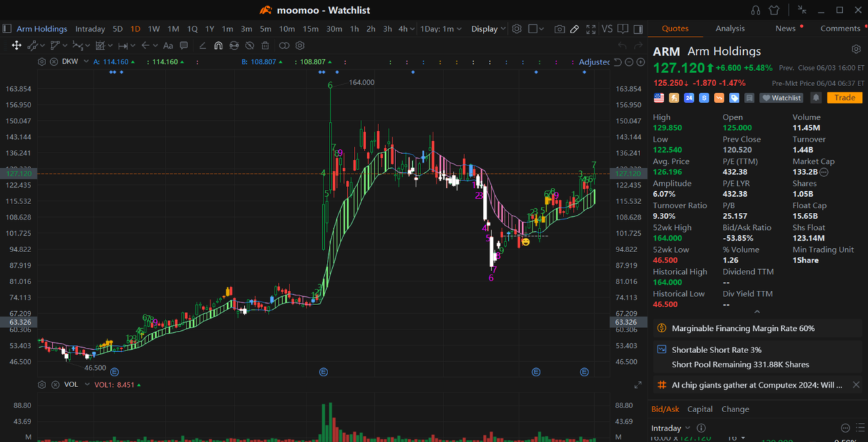
Task: Open headset customer support icon
Action: pyautogui.click(x=756, y=10)
